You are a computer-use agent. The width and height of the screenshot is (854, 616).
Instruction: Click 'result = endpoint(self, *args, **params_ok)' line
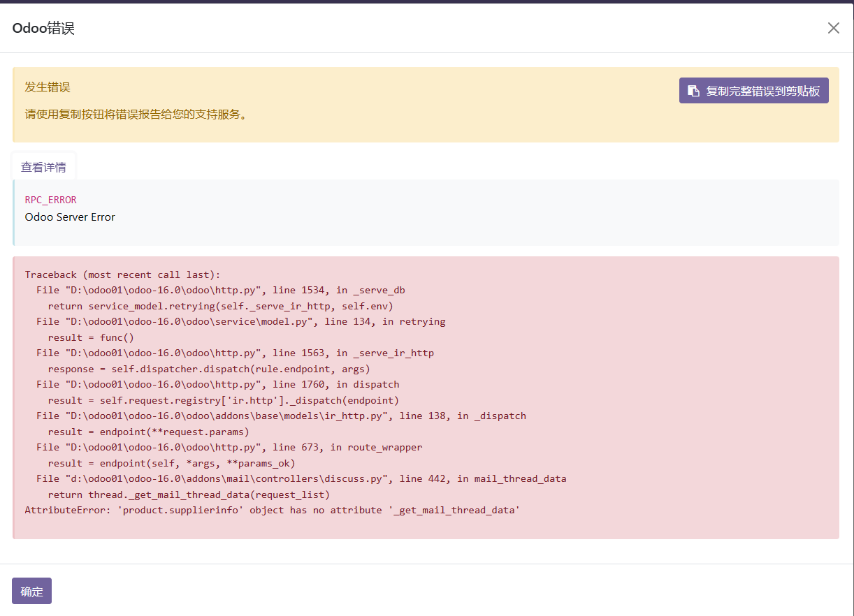pyautogui.click(x=172, y=463)
